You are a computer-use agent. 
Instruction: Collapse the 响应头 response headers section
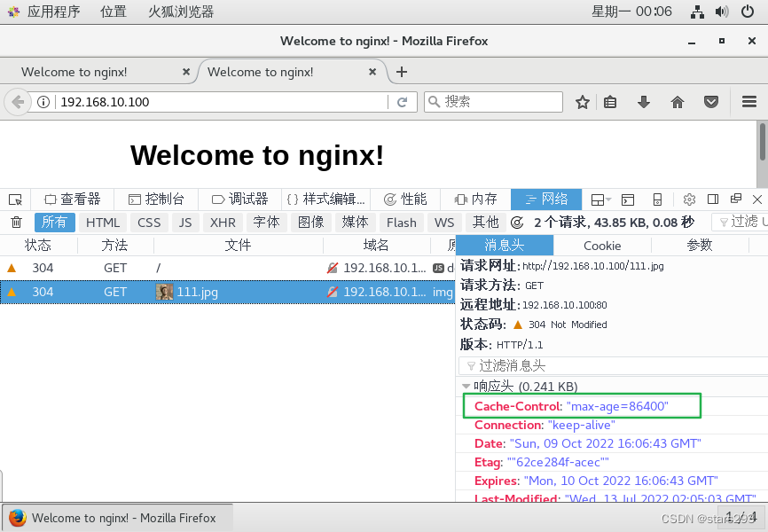[x=466, y=387]
